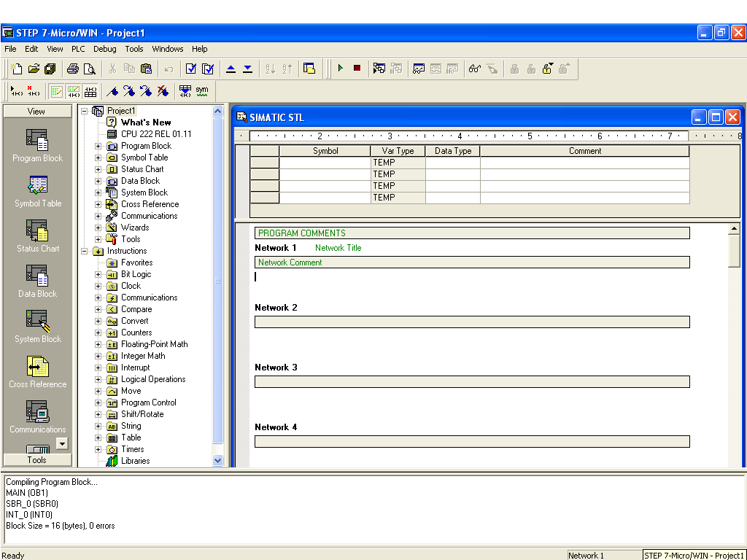Open Program Block from the View bar

pos(37,146)
